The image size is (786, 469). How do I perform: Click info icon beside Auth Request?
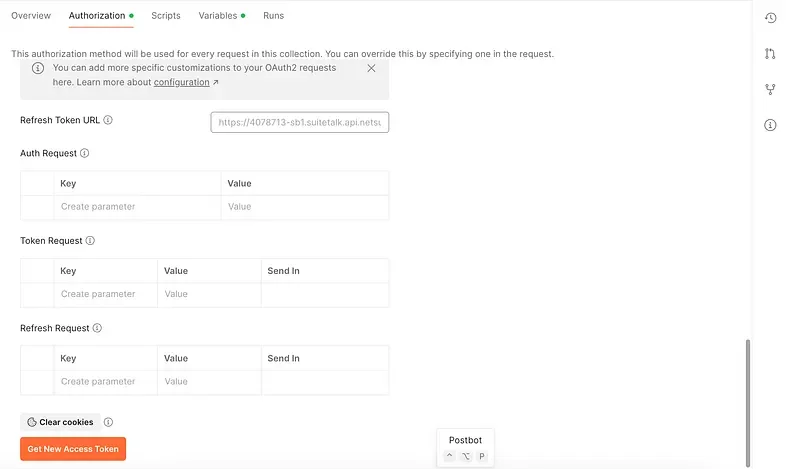(84, 154)
